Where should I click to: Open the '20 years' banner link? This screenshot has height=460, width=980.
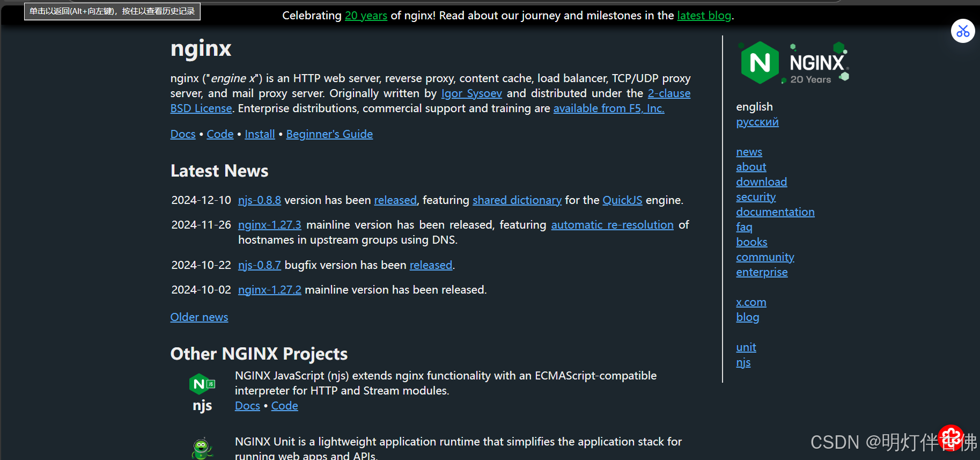(x=366, y=16)
